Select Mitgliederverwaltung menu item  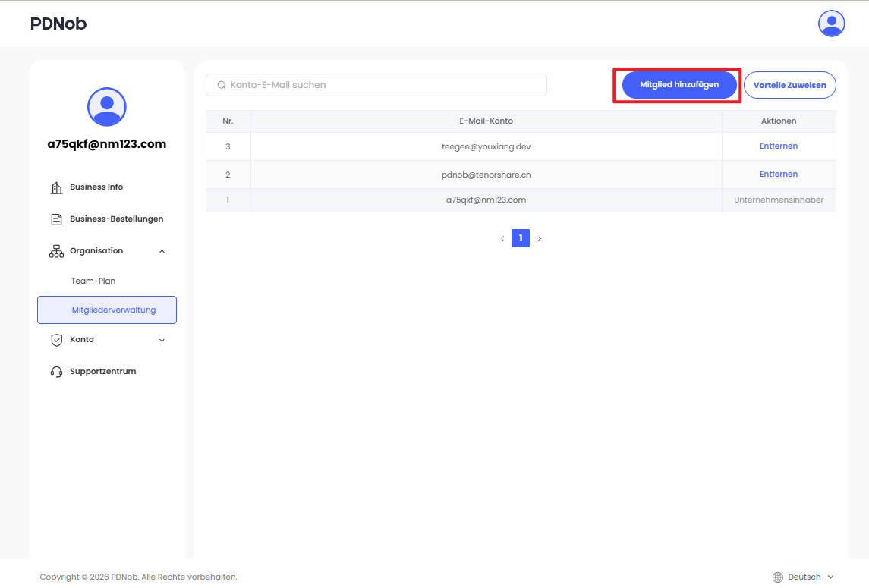coord(107,310)
